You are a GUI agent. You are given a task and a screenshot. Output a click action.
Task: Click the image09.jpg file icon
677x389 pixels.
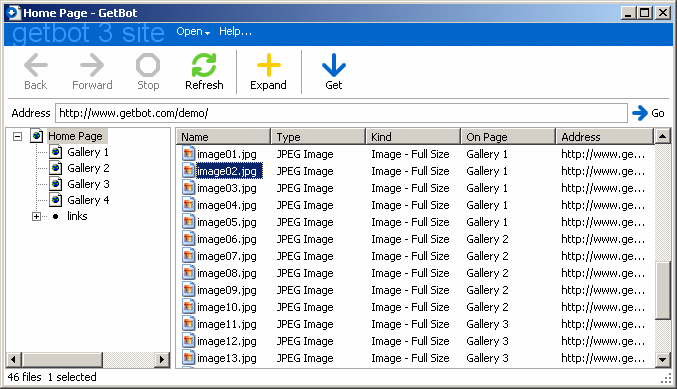pos(188,290)
